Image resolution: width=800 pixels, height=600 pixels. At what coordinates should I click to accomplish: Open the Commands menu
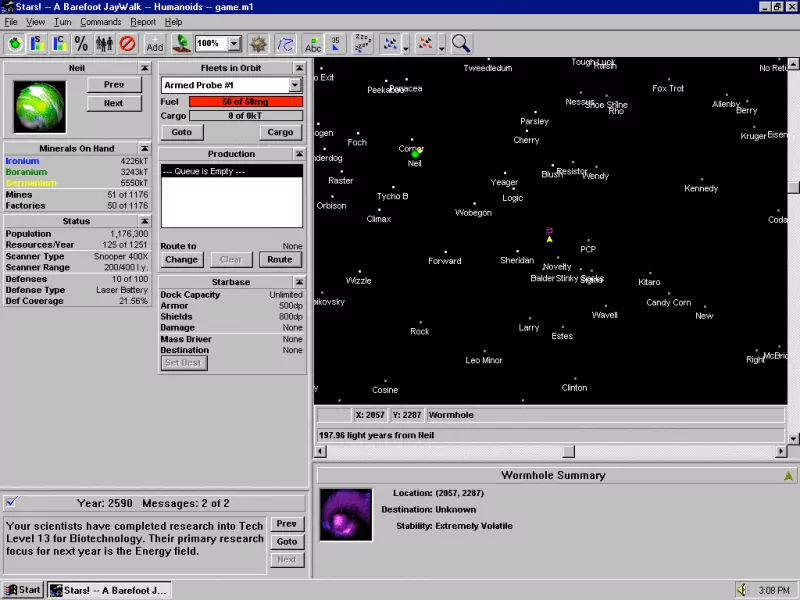(100, 22)
